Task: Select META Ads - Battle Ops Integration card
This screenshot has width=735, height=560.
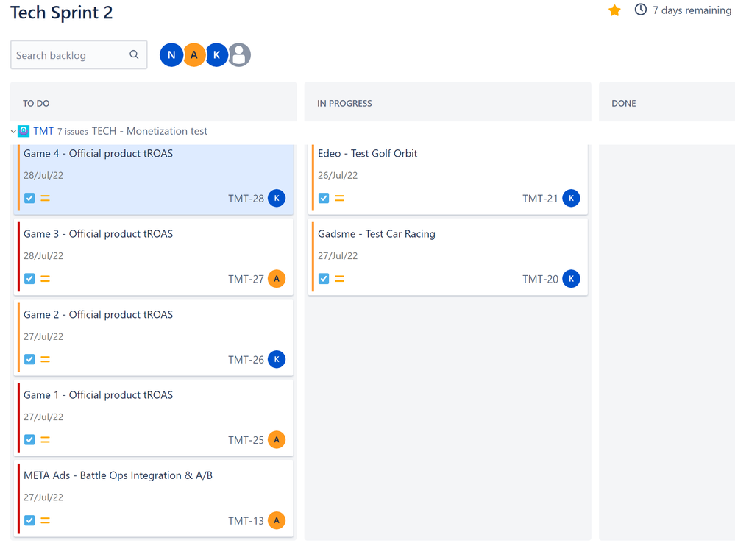Action: point(154,499)
